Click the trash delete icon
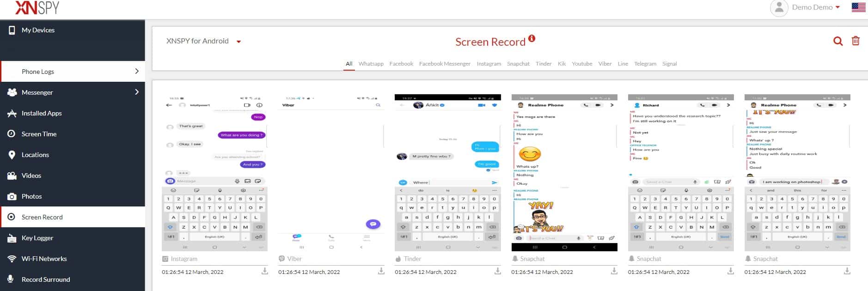This screenshot has height=291, width=868. click(x=856, y=41)
